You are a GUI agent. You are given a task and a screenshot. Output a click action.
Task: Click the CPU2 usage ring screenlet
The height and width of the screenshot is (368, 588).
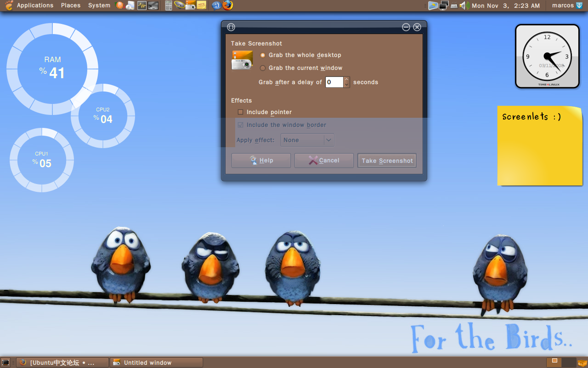[x=103, y=116]
